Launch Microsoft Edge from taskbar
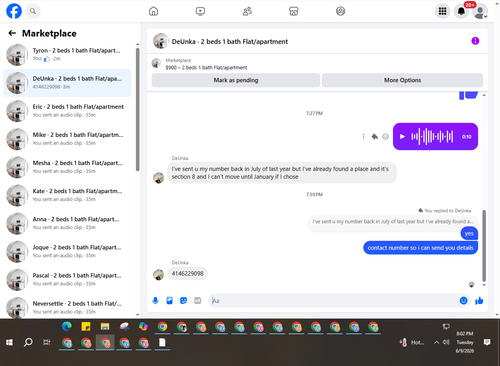The width and height of the screenshot is (500, 366). [x=67, y=327]
